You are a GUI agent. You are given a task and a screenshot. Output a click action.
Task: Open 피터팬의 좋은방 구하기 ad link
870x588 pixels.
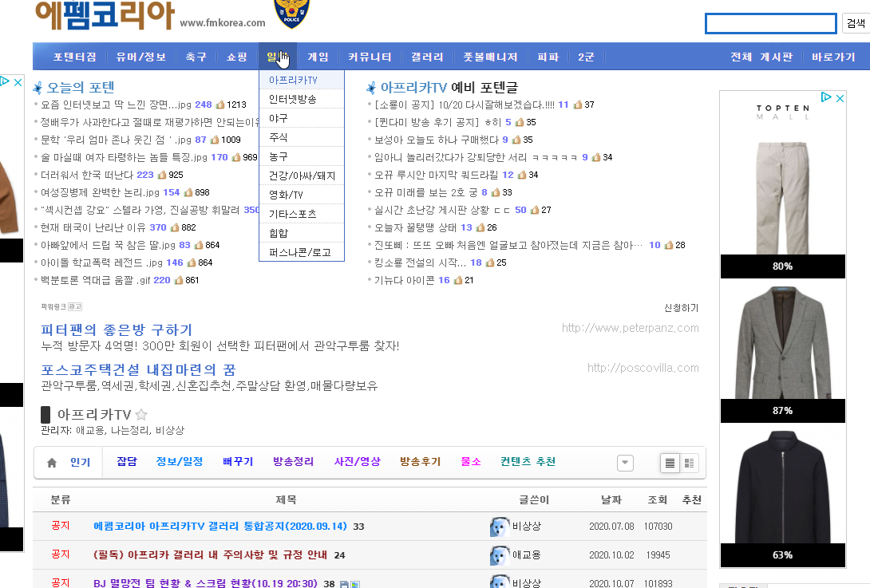117,330
